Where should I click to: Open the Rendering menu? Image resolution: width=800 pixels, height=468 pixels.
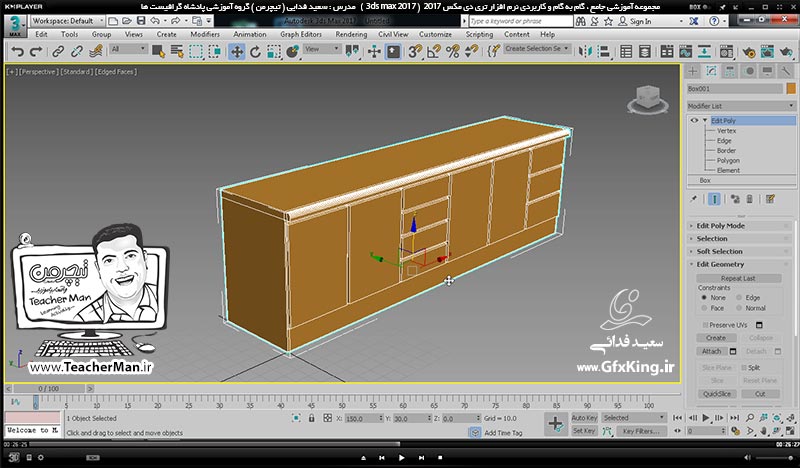pyautogui.click(x=351, y=34)
